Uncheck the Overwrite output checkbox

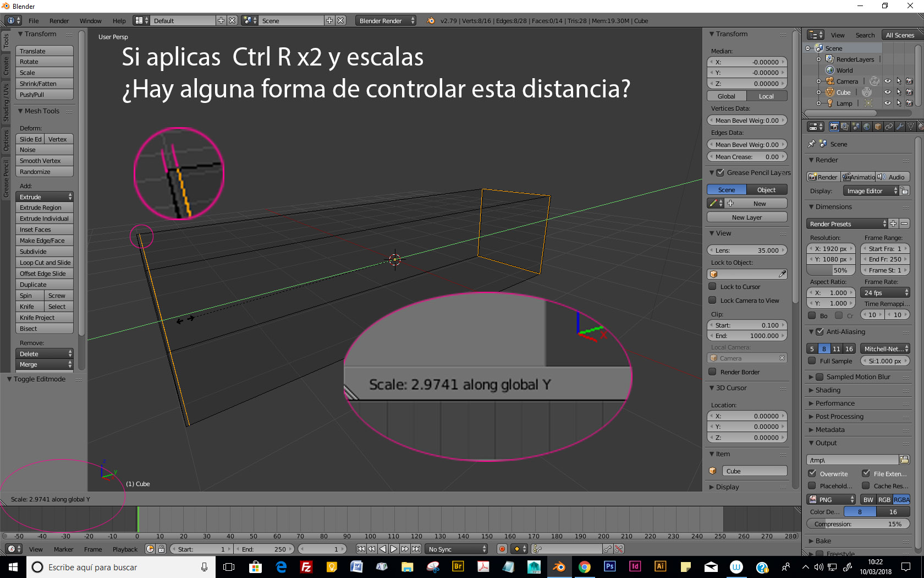click(x=812, y=473)
